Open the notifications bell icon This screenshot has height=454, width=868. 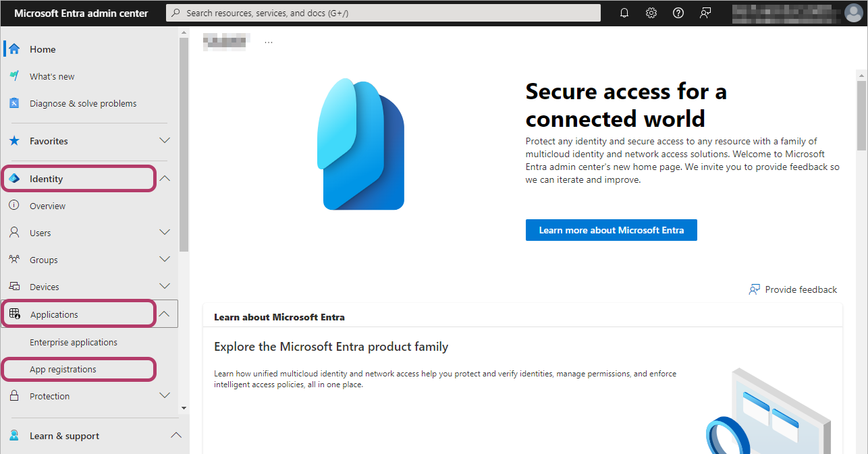coord(624,13)
